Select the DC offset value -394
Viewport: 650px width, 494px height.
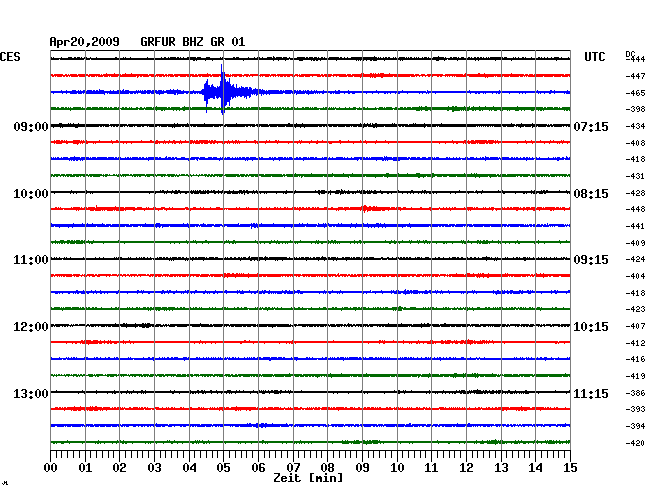click(635, 426)
